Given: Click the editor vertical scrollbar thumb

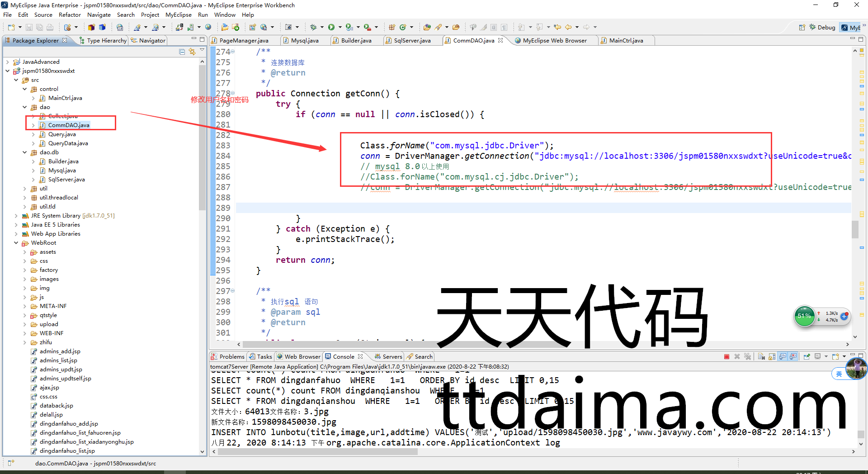Looking at the screenshot, I should pyautogui.click(x=855, y=229).
